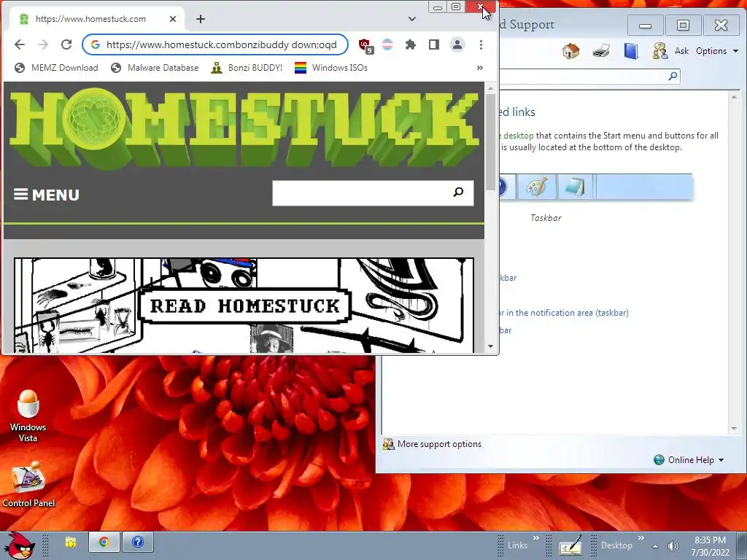
Task: Open the Extensions puzzle piece menu
Action: pyautogui.click(x=410, y=44)
